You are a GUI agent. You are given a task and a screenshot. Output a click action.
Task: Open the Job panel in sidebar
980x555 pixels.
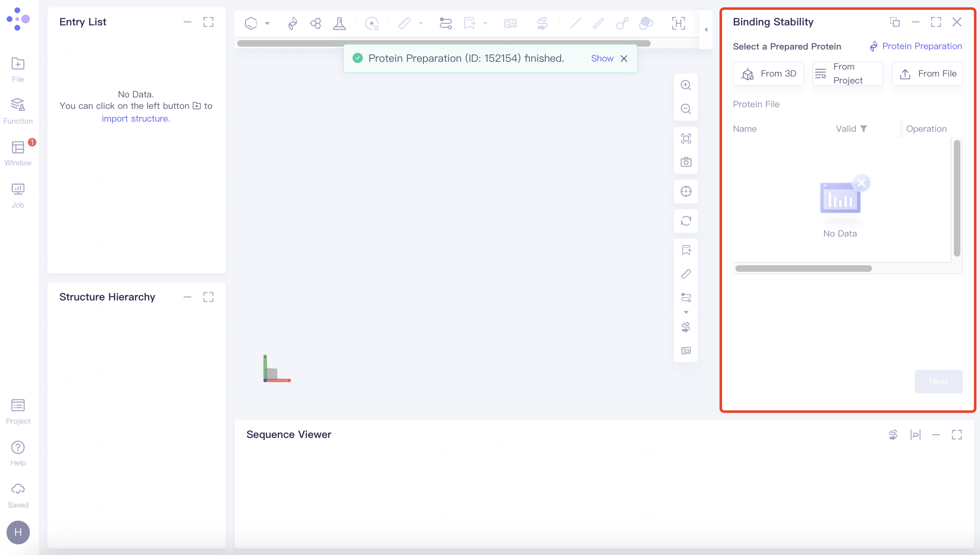tap(18, 195)
